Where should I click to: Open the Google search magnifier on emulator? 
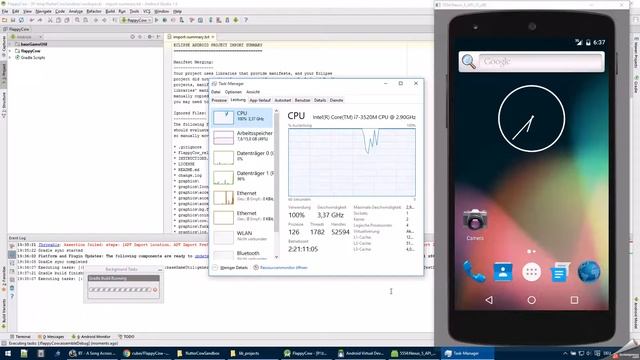point(469,62)
